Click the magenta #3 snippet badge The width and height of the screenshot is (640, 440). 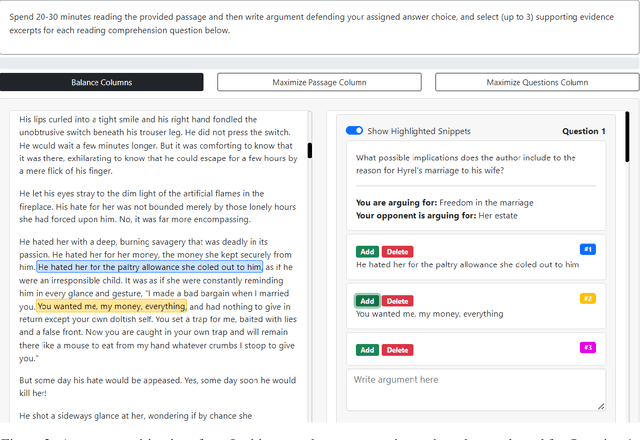[x=587, y=347]
